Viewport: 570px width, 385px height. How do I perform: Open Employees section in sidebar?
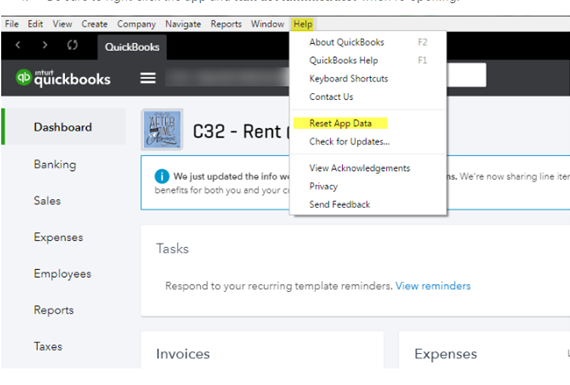(x=63, y=274)
